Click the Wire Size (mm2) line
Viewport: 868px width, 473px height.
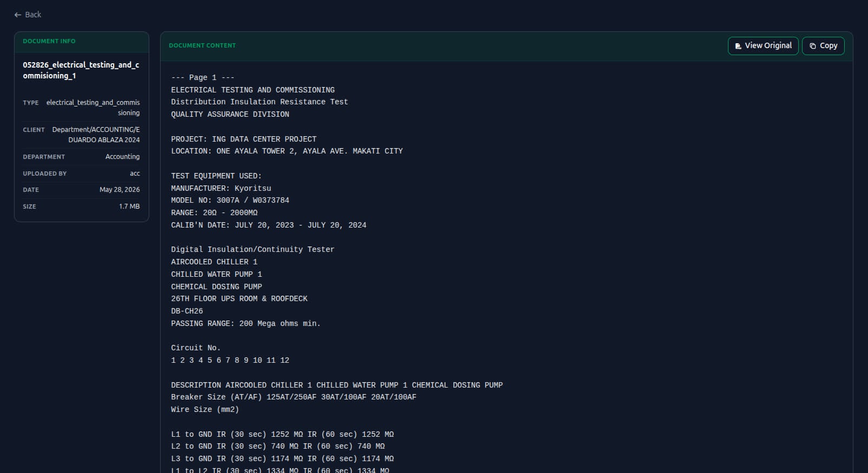[x=205, y=409]
